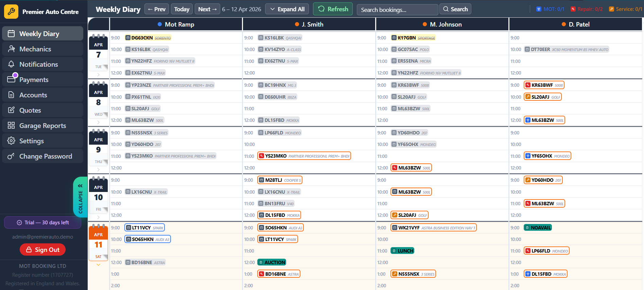Collapse the Saturday Apr 11 day chevron
The image size is (644, 290).
point(98,265)
